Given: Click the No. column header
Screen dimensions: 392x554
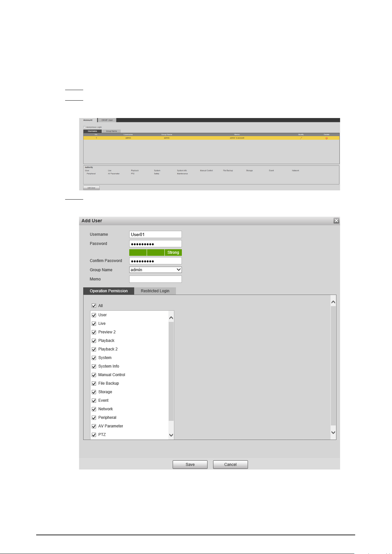Looking at the screenshot, I should [96, 134].
